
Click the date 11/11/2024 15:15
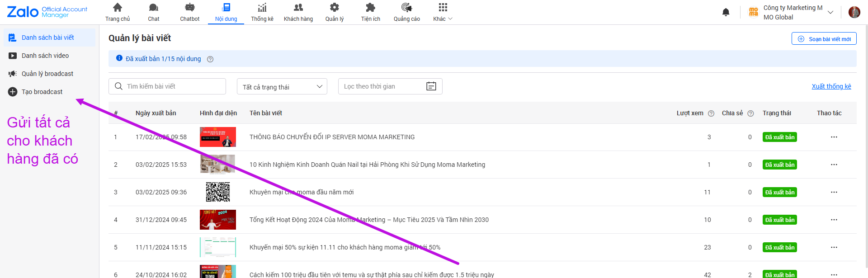[x=161, y=247]
